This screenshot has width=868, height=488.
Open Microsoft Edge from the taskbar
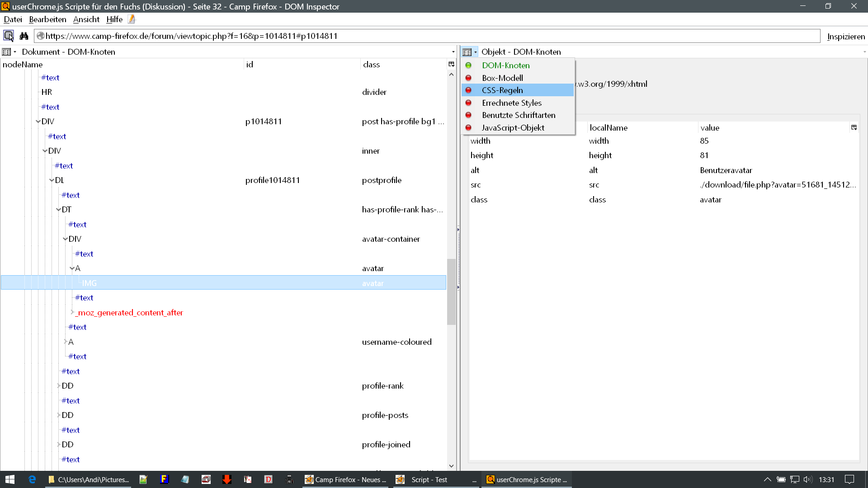coord(32,479)
